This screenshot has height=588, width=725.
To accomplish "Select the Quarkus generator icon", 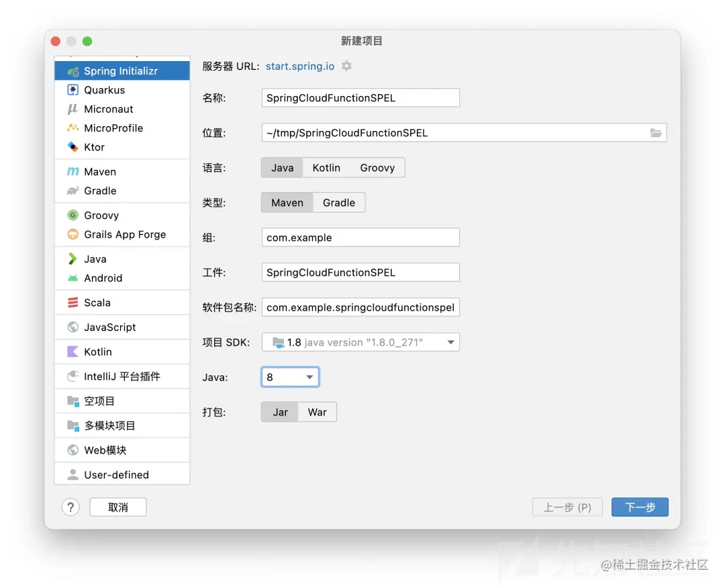I will (73, 90).
